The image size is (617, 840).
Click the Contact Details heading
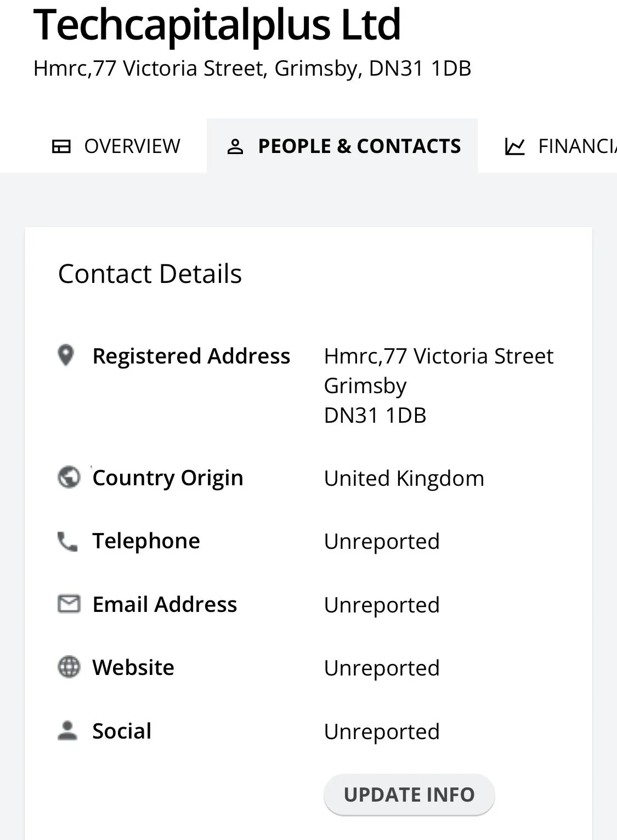(150, 274)
